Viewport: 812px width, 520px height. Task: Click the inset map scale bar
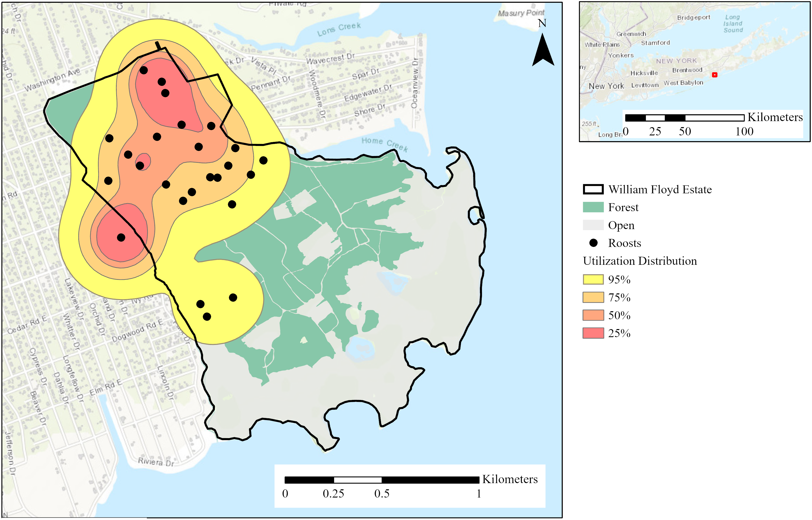[x=685, y=118]
